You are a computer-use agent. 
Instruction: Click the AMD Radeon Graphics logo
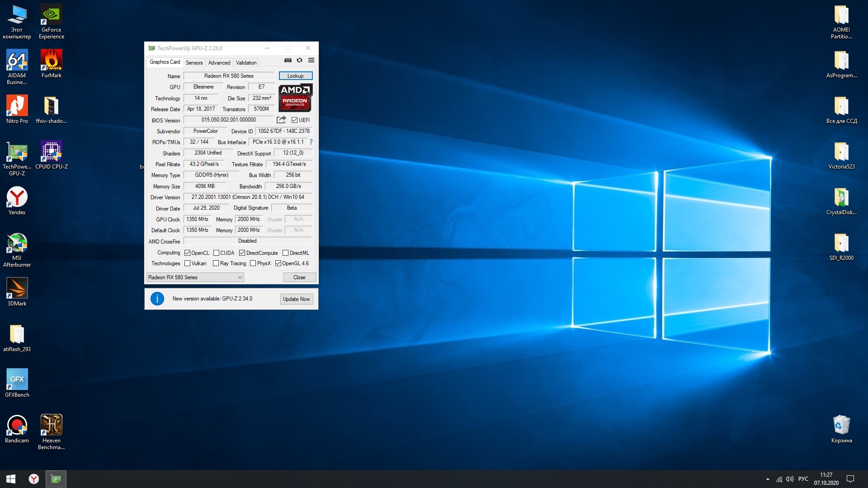click(x=295, y=98)
